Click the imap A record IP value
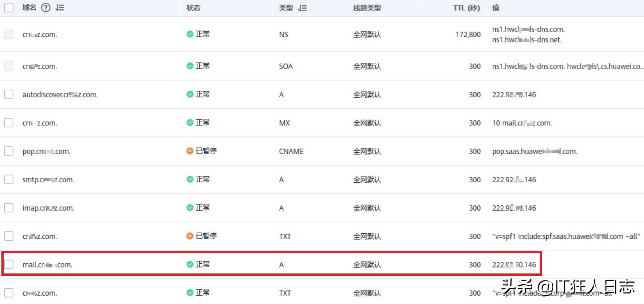Viewport: 644px width, 304px height. [514, 208]
